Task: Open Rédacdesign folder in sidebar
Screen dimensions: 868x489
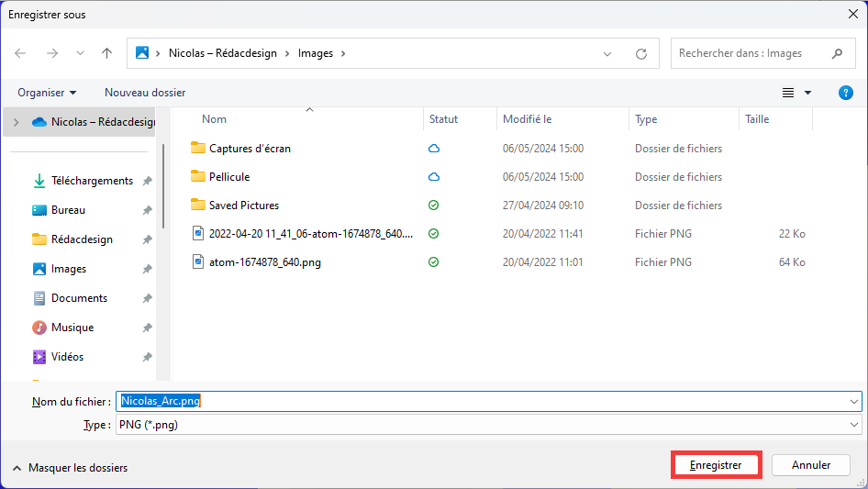Action: pos(82,239)
